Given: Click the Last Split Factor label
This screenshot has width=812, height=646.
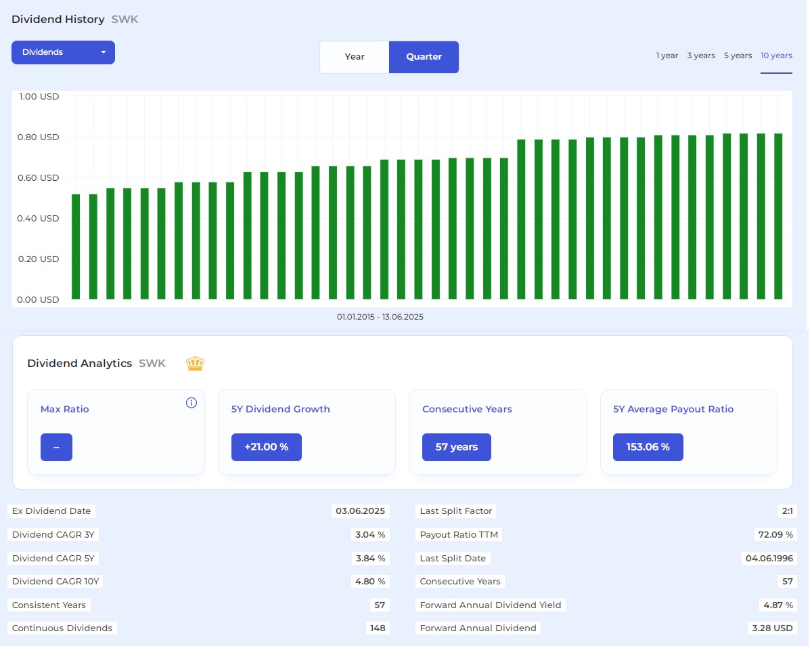Looking at the screenshot, I should 456,511.
